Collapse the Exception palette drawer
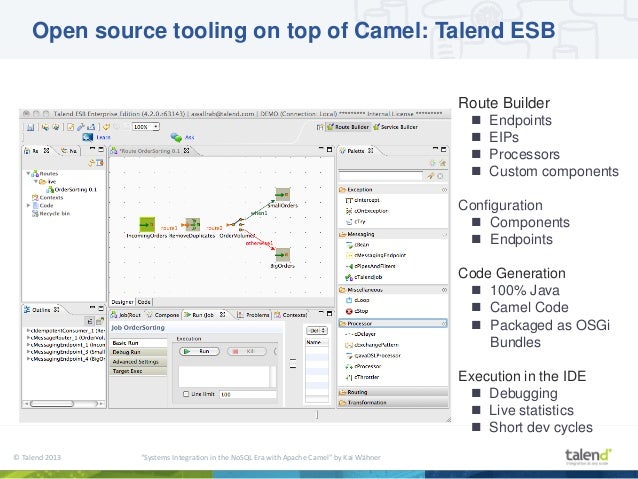 pos(393,190)
